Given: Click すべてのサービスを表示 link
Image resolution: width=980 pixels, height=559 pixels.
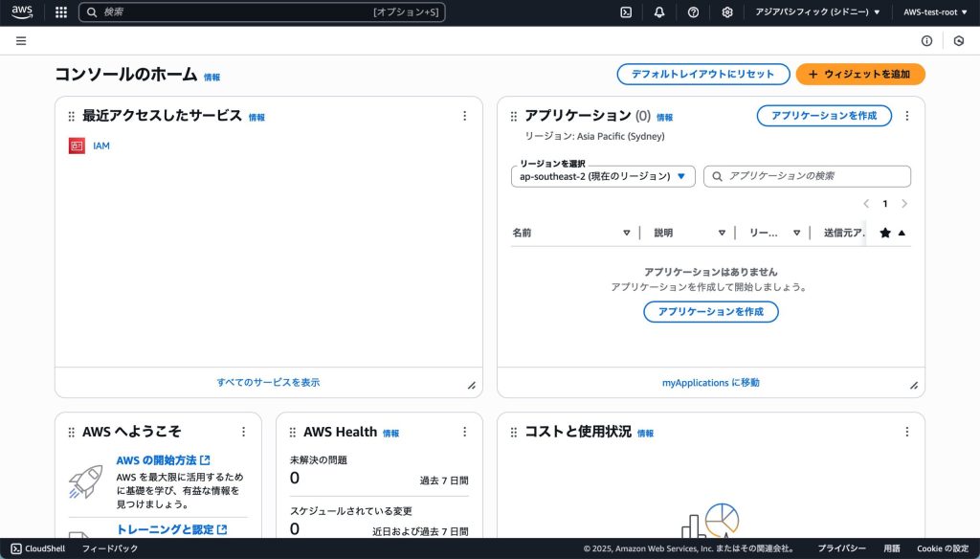Looking at the screenshot, I should click(268, 382).
